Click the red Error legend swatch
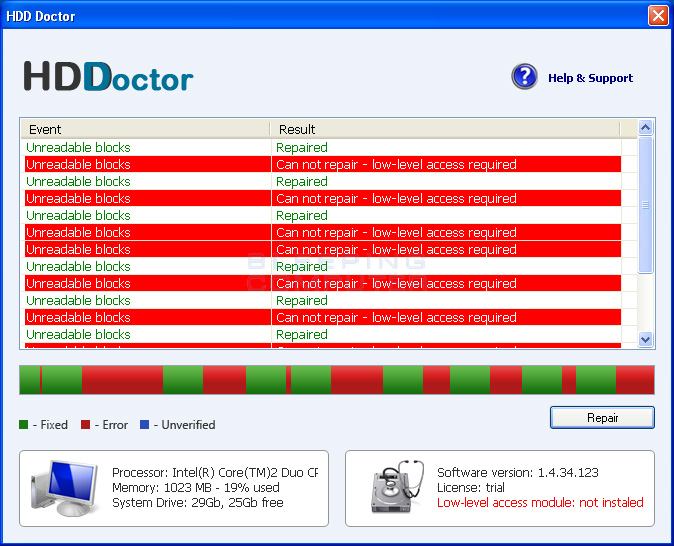The width and height of the screenshot is (674, 546). [86, 425]
